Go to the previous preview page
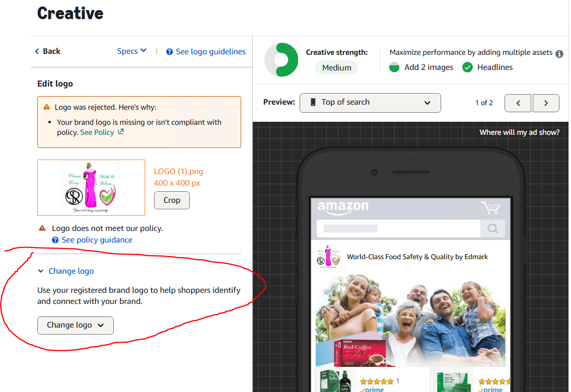This screenshot has width=571, height=392. [x=518, y=103]
